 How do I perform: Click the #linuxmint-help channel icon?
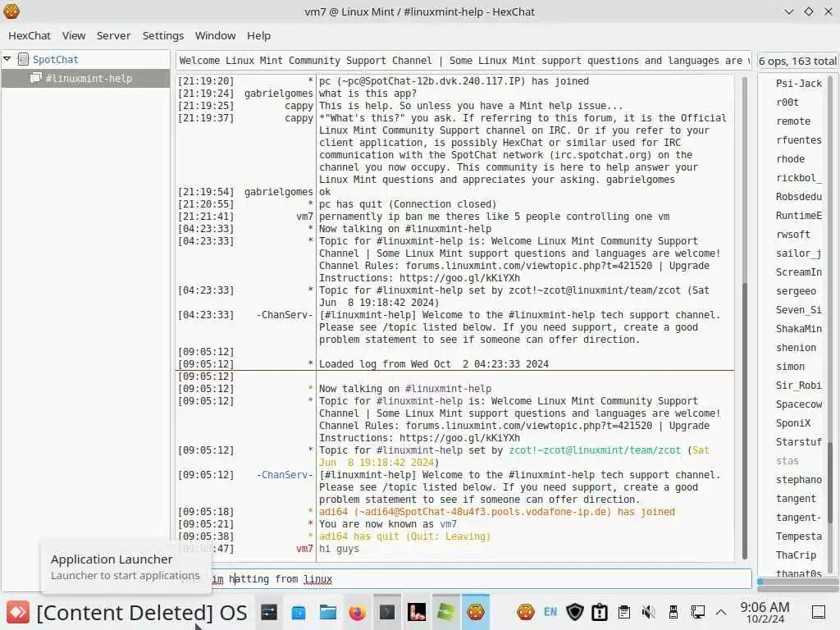point(36,78)
